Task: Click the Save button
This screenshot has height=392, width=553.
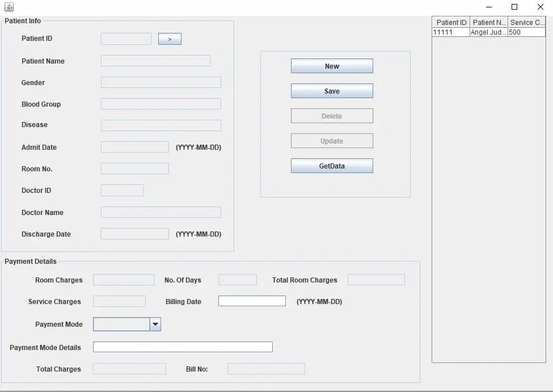Action: click(x=331, y=91)
